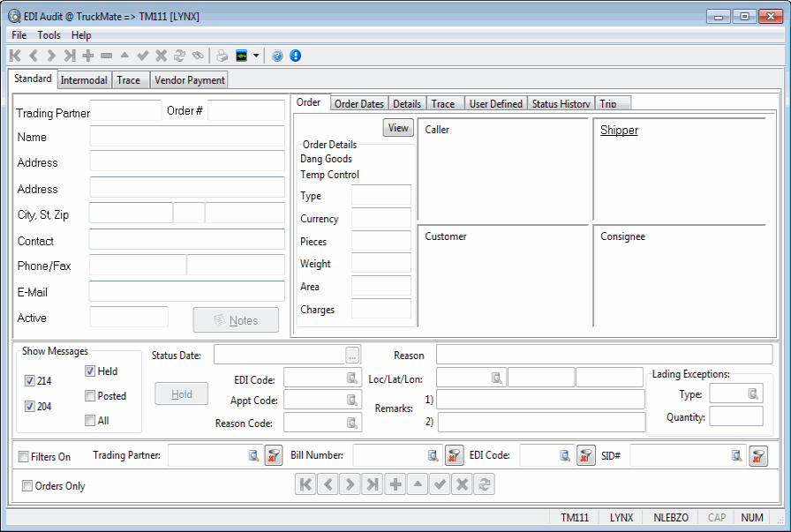Expand the dropdown arrow beside the monitor icon
791x532 pixels.
[x=256, y=56]
